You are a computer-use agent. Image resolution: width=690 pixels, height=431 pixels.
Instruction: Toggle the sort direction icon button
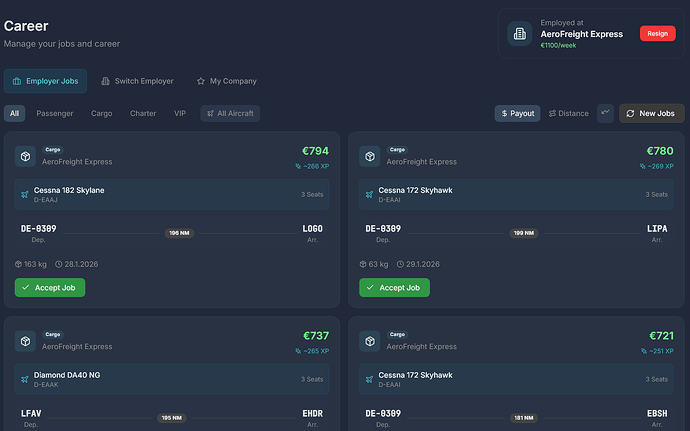pyautogui.click(x=606, y=113)
